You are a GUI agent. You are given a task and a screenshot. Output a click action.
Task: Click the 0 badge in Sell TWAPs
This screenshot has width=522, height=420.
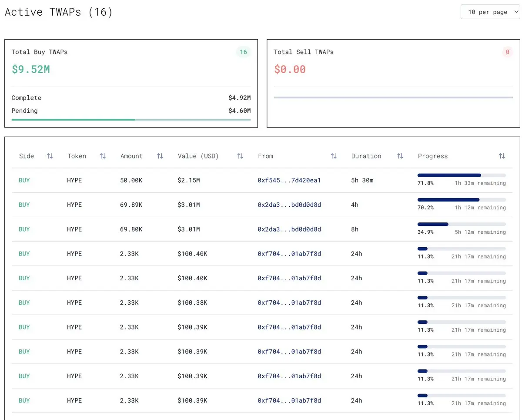507,52
